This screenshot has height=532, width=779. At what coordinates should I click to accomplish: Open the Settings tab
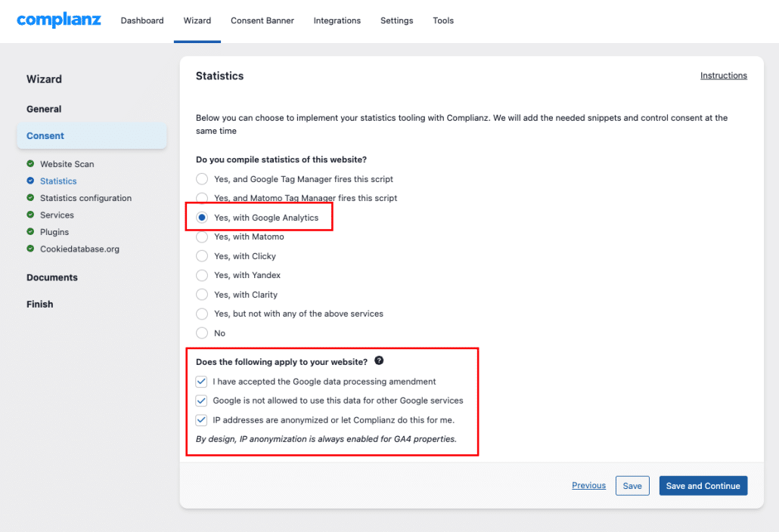pos(396,20)
